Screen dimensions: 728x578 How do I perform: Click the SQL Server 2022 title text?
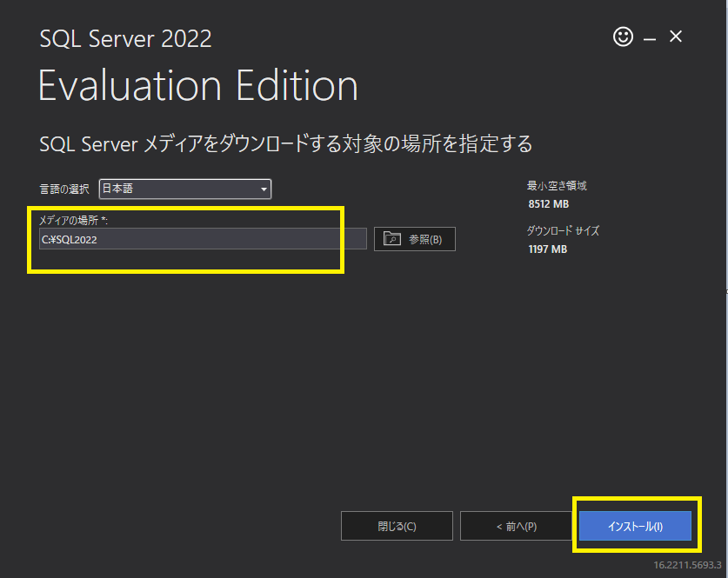125,38
